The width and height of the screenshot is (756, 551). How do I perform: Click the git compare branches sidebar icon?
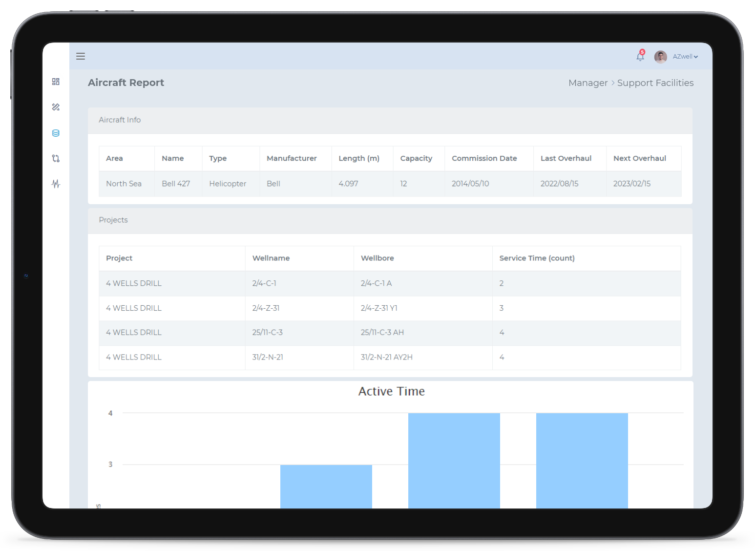coord(56,158)
